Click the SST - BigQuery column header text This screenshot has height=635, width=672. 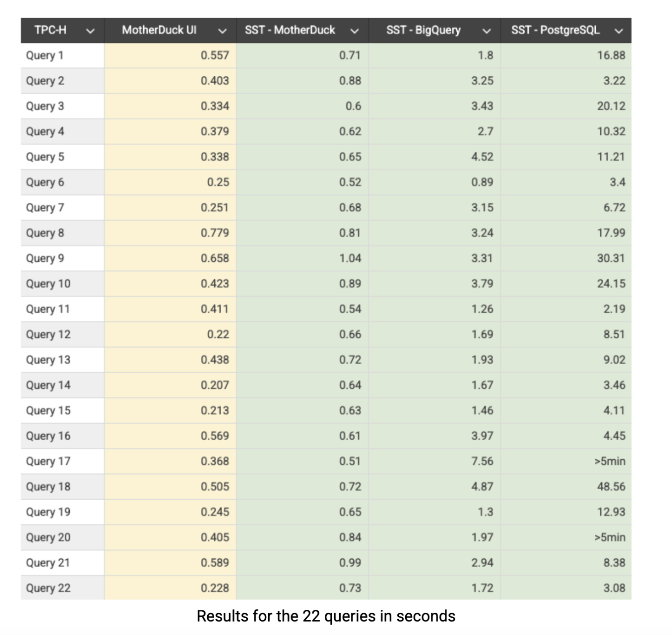pos(423,30)
